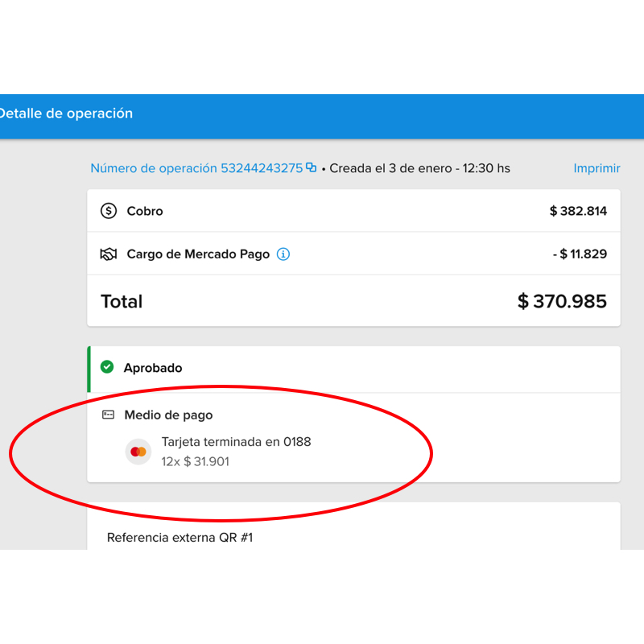Click the Referencia externa QR #1 text
The height and width of the screenshot is (644, 644).
pyautogui.click(x=180, y=537)
